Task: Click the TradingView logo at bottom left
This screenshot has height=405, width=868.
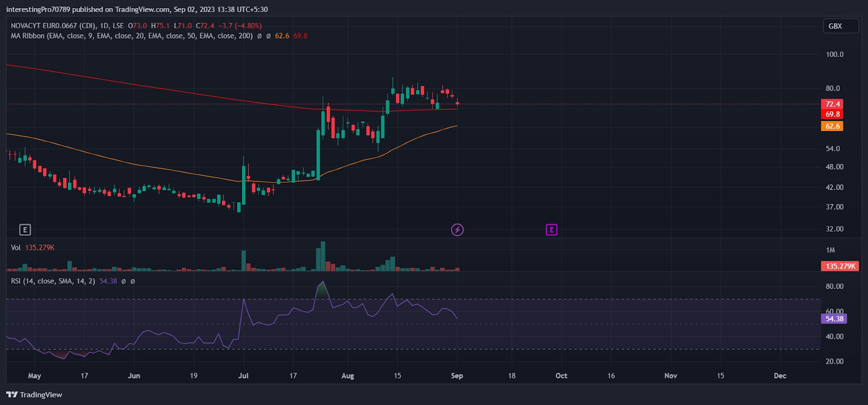Action: coord(34,395)
